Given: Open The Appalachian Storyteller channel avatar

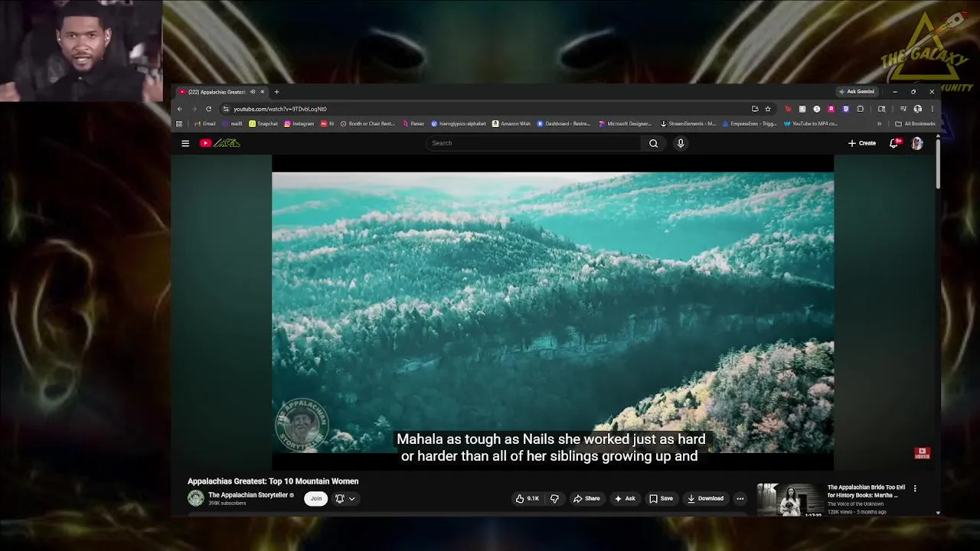Looking at the screenshot, I should tap(196, 498).
